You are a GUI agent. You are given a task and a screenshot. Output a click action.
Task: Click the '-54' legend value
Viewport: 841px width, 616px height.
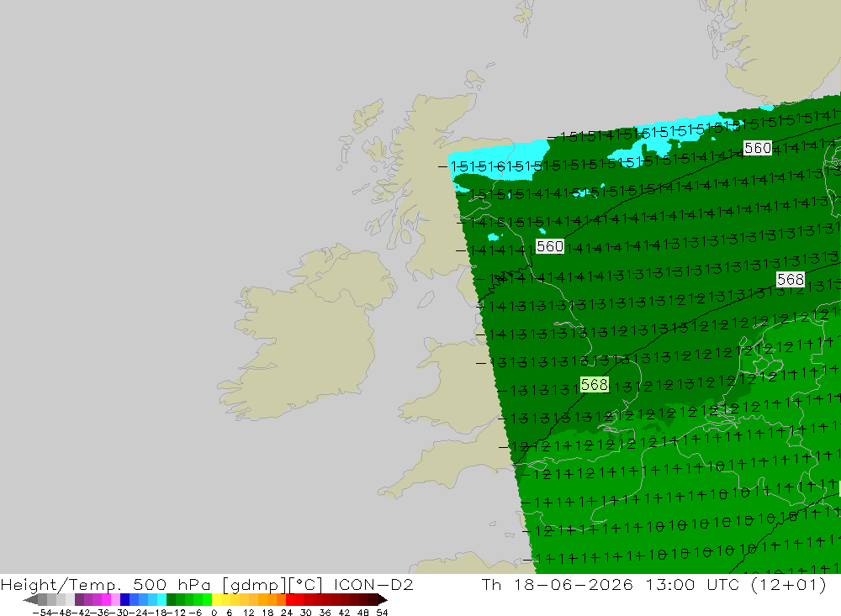(42, 613)
